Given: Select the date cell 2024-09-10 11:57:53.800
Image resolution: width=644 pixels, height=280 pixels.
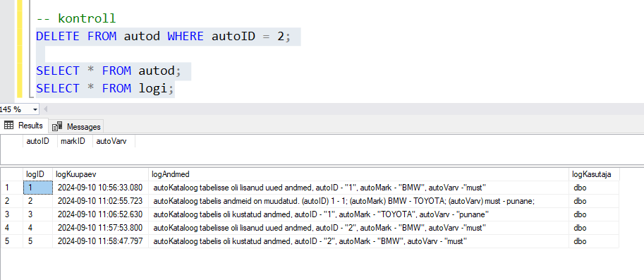Looking at the screenshot, I should (x=101, y=228).
